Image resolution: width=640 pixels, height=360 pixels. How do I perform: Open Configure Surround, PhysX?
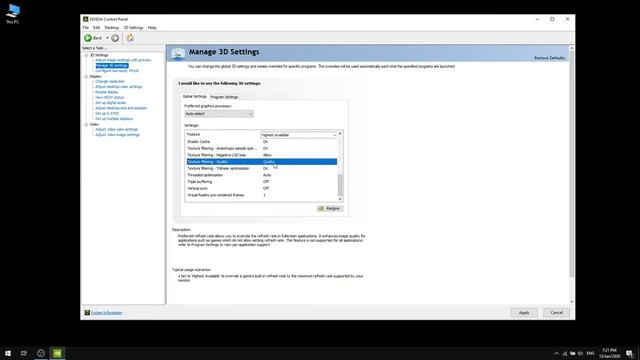117,71
